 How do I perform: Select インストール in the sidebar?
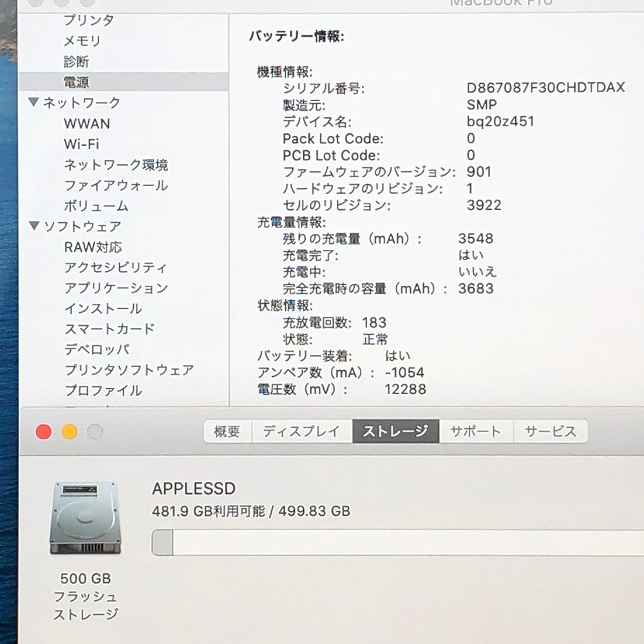point(103,308)
